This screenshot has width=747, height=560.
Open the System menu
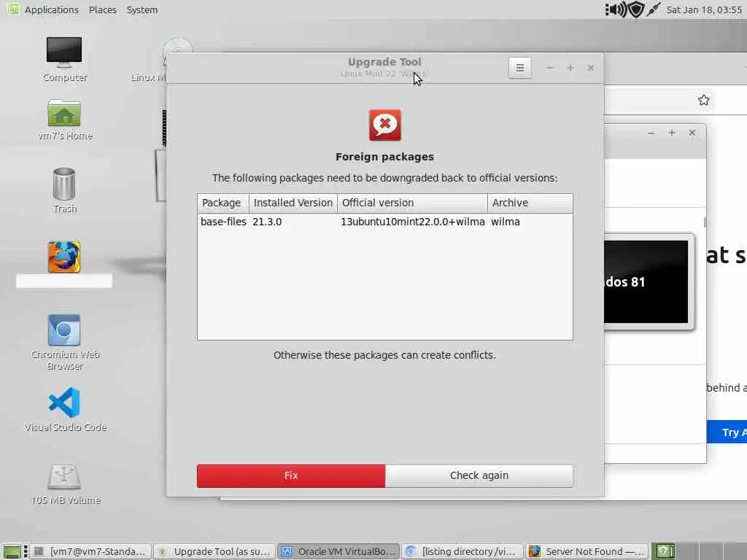point(142,9)
